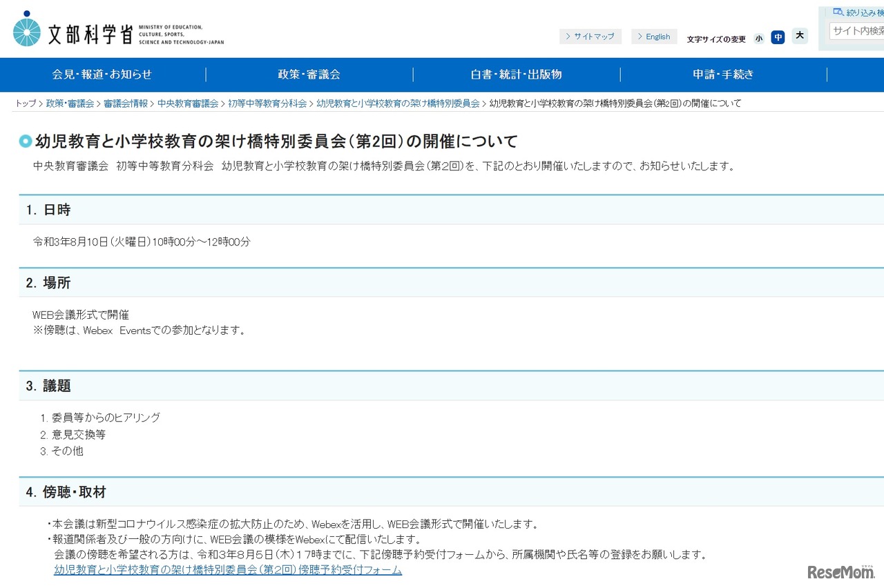Open the 申請・手続き navigation menu

pos(723,75)
